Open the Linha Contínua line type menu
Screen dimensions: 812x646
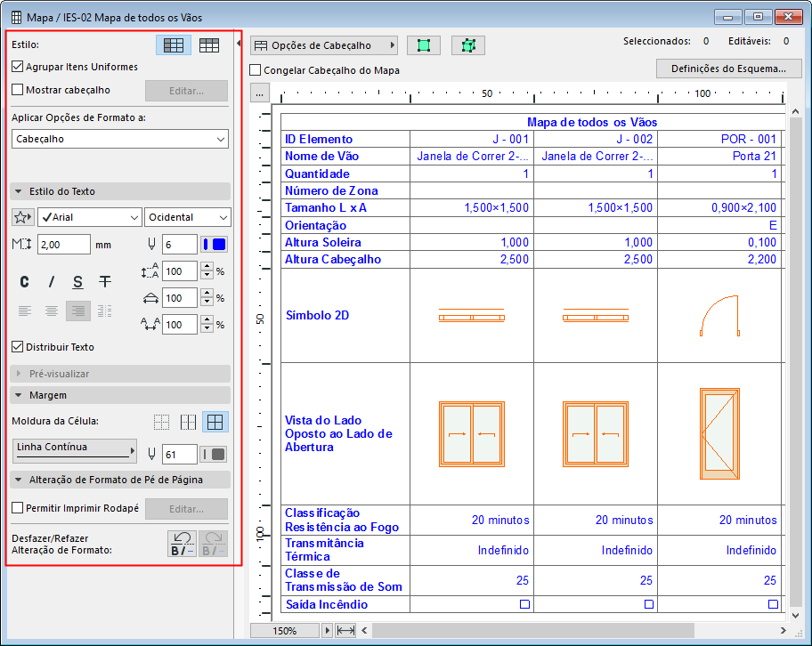click(x=75, y=450)
